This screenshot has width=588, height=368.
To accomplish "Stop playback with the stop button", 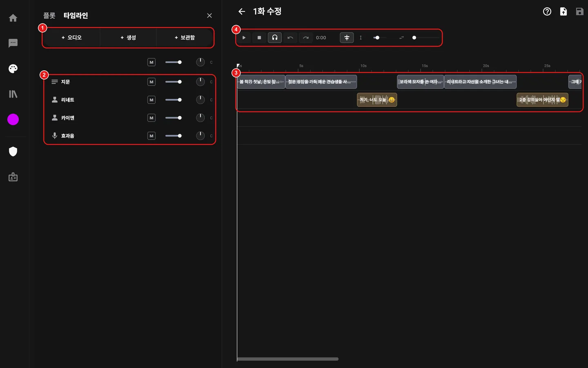I will click(259, 38).
